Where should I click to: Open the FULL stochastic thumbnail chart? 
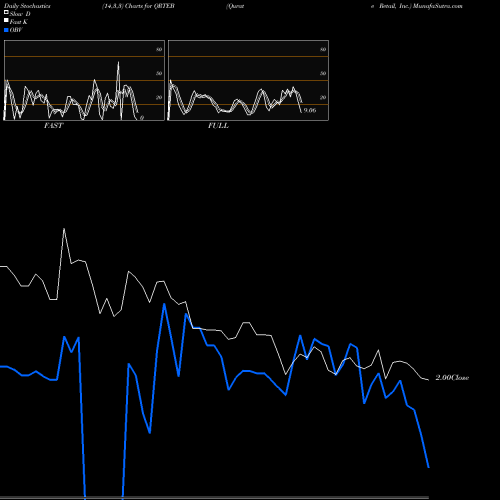tap(248, 80)
